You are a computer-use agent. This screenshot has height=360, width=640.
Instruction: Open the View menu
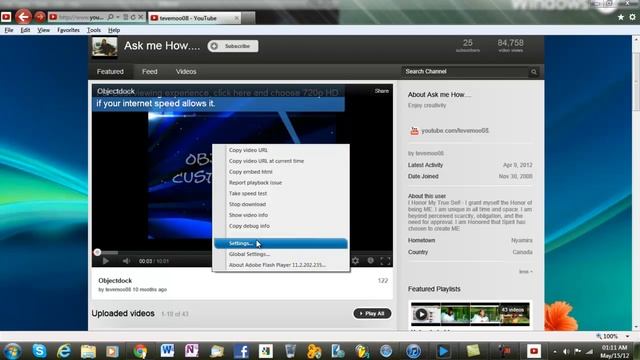point(44,30)
